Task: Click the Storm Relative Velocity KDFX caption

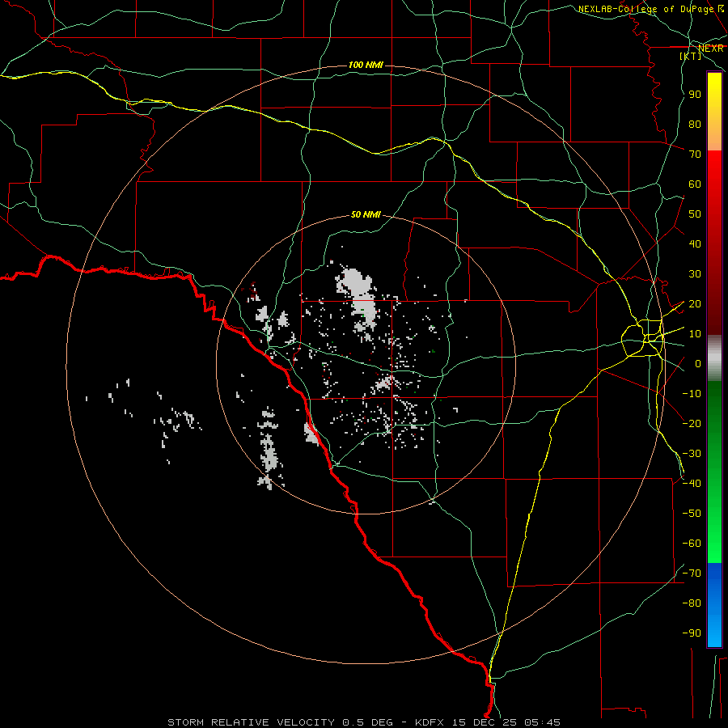Action: pyautogui.click(x=364, y=722)
